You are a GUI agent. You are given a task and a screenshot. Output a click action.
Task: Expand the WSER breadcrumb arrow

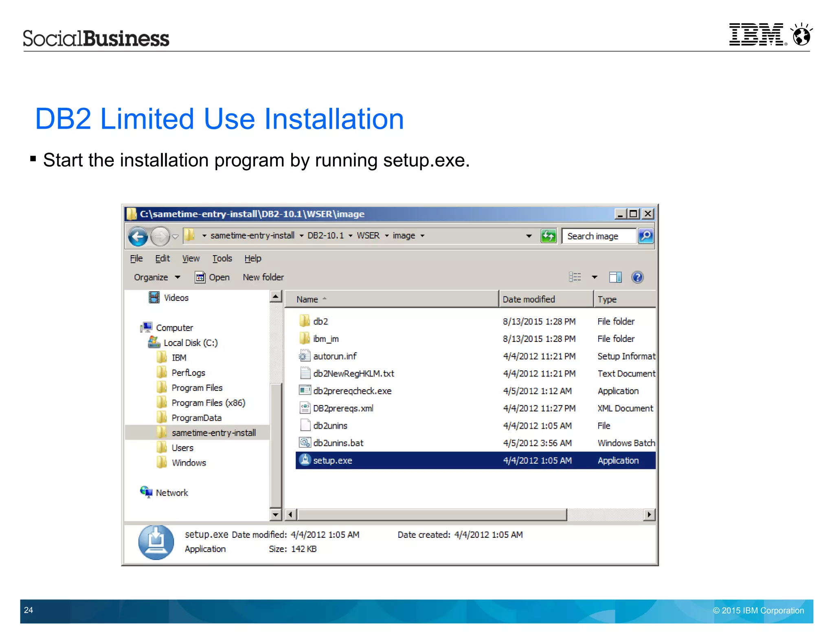click(386, 236)
